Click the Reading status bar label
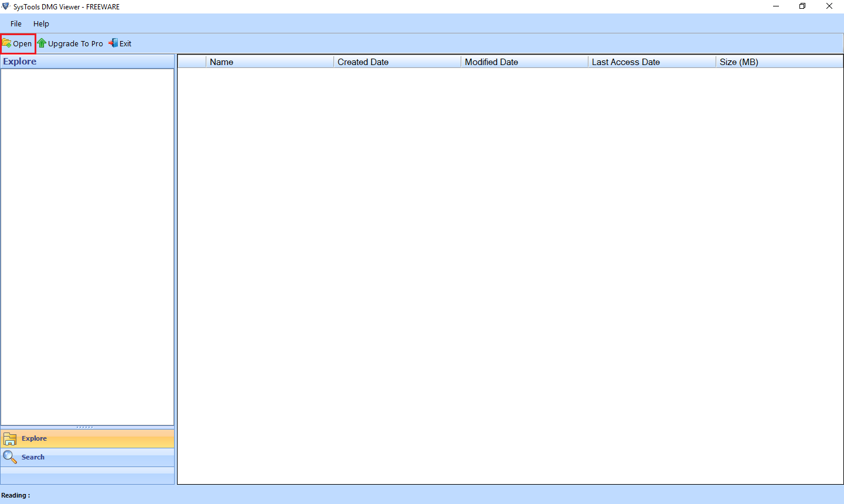844x504 pixels. pos(16,495)
